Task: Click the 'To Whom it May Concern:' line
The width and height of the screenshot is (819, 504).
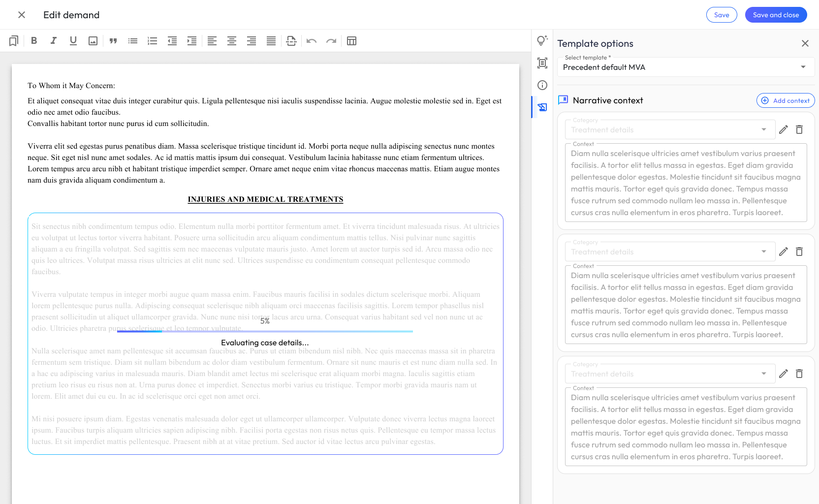Action: point(71,86)
